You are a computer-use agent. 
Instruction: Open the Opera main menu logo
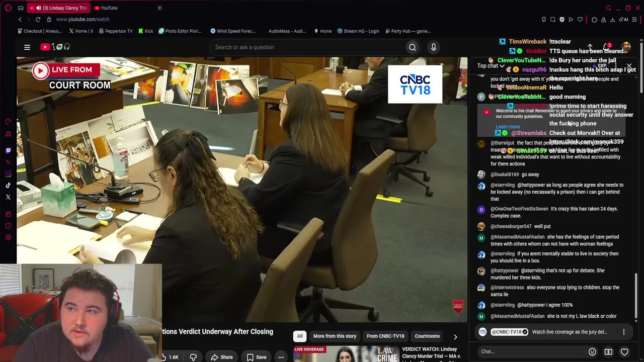[8, 8]
